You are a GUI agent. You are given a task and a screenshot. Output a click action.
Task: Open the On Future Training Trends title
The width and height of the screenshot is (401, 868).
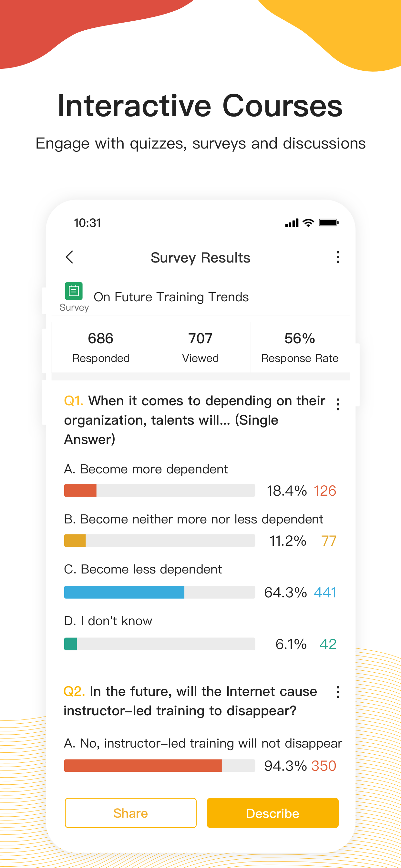[x=171, y=297]
